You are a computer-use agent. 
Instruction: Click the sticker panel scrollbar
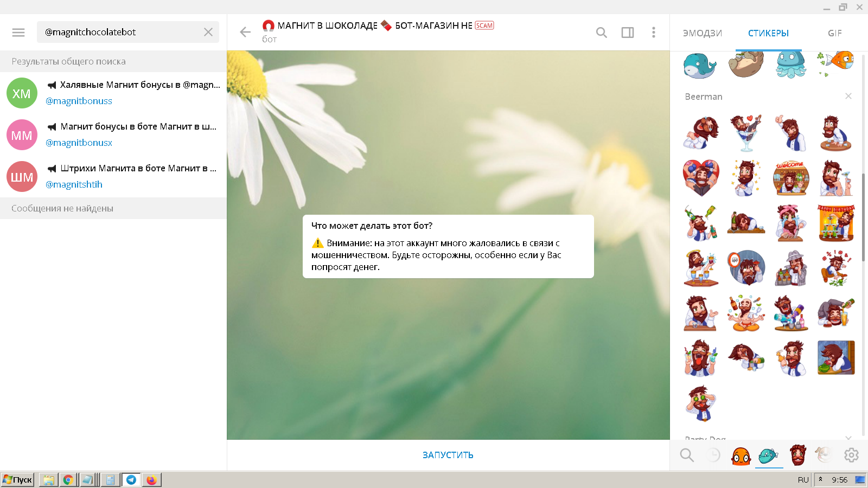[x=863, y=217]
